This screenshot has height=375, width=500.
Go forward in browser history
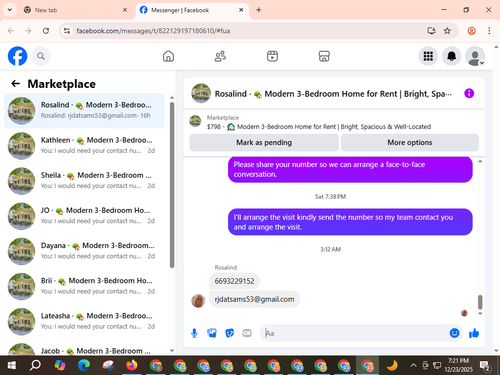[x=28, y=31]
